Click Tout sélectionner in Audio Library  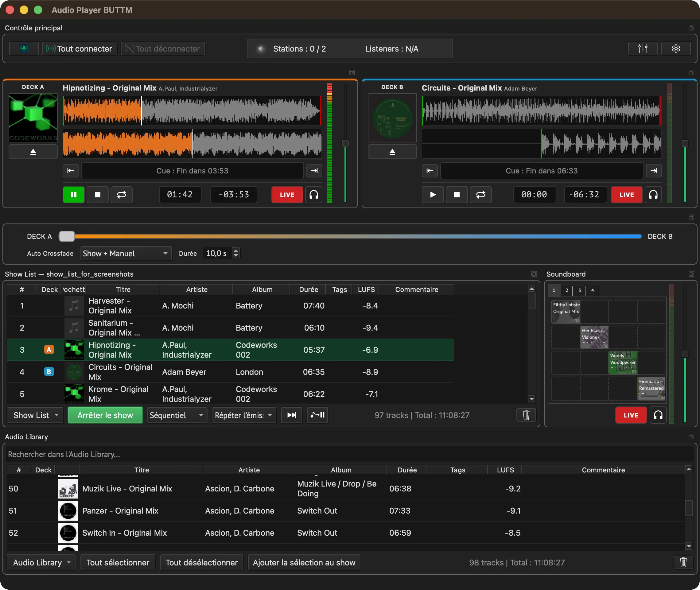point(118,563)
